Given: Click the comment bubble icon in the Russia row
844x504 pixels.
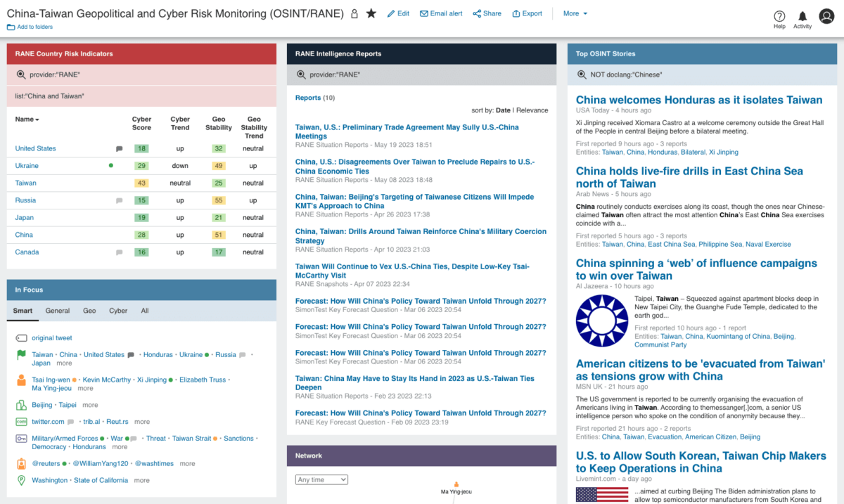Looking at the screenshot, I should pos(119,200).
